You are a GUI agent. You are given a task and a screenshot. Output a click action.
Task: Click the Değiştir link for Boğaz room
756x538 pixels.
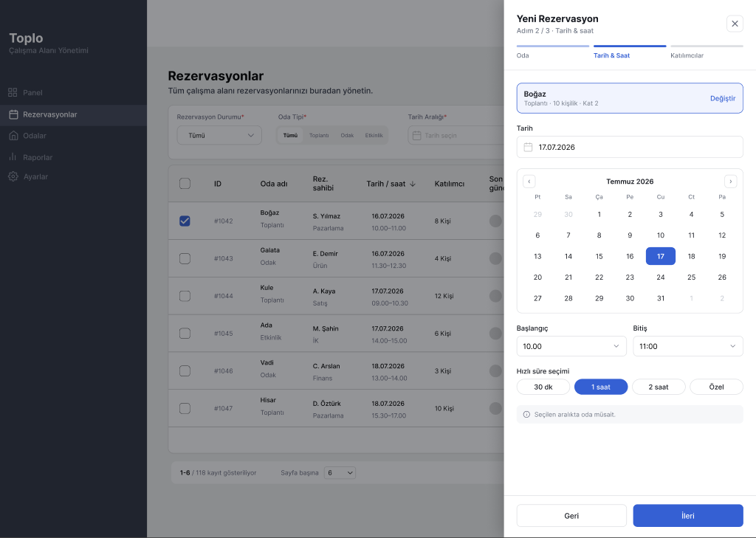click(x=722, y=98)
